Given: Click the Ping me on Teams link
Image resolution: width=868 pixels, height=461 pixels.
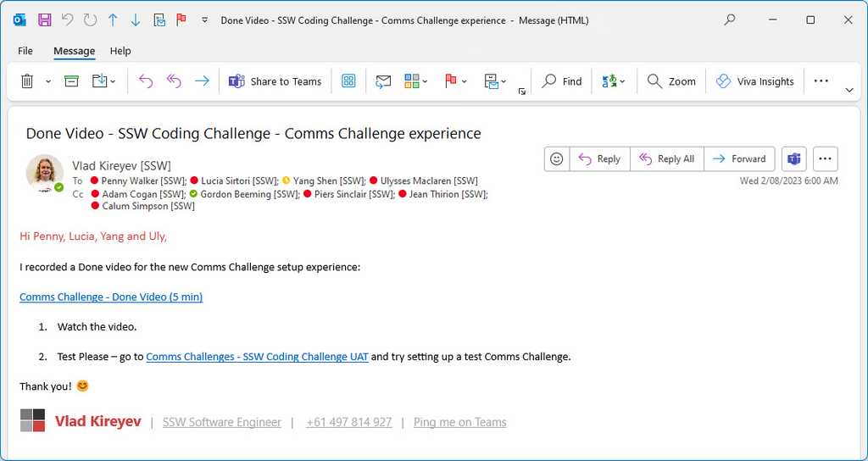Looking at the screenshot, I should pos(459,422).
